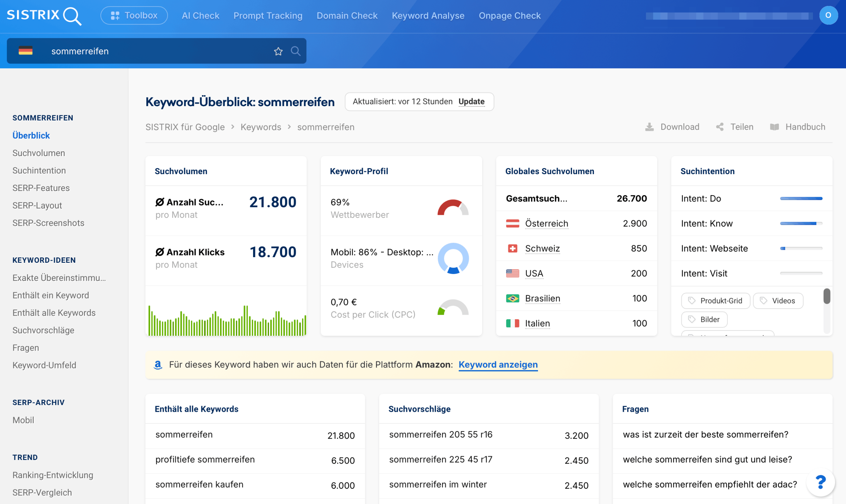Image resolution: width=846 pixels, height=504 pixels.
Task: Open the help question mark button
Action: tap(820, 482)
